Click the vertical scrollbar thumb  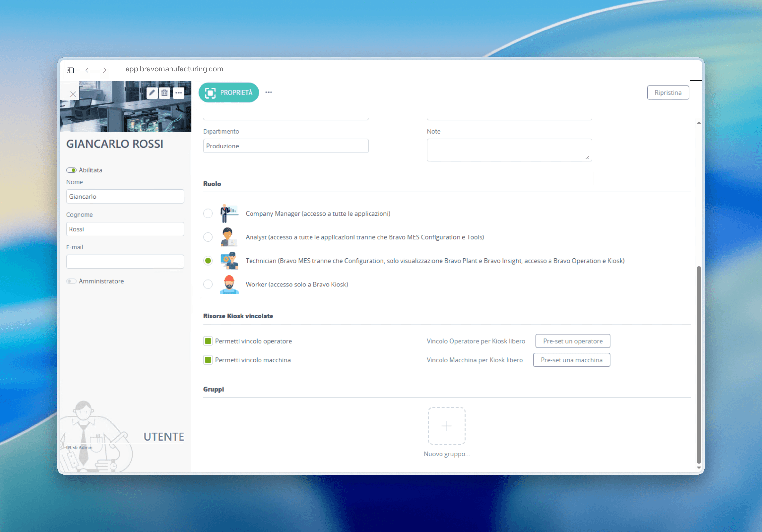pyautogui.click(x=699, y=365)
